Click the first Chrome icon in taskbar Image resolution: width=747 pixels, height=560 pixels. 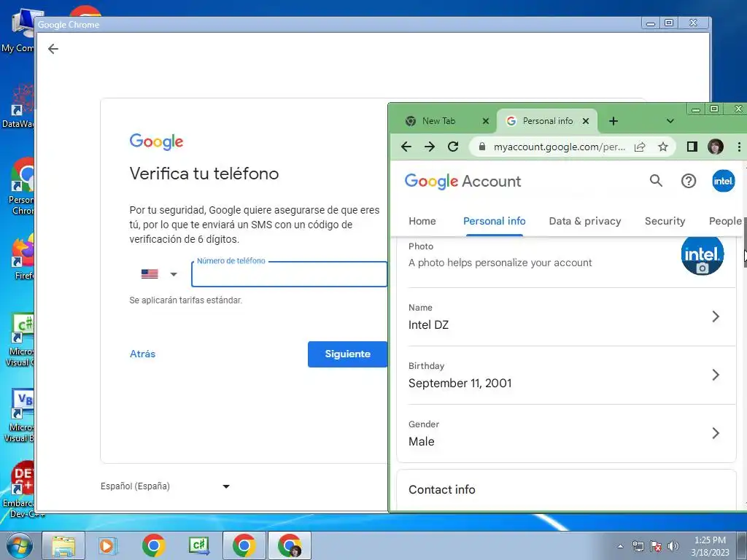tap(153, 545)
